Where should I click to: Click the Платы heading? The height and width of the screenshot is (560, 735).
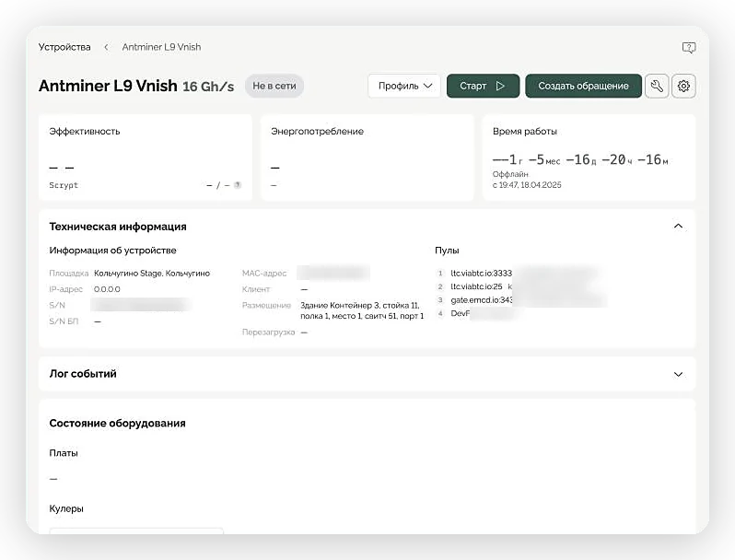64,453
